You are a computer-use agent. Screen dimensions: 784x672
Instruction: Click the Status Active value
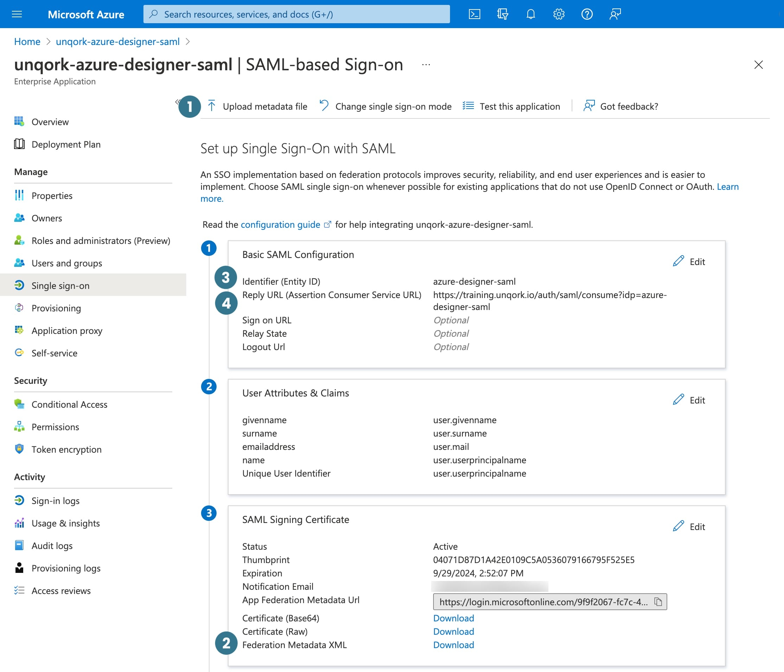pos(445,547)
